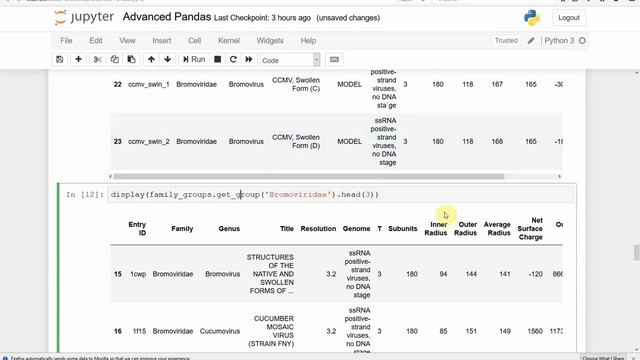
Task: Click the page vertical scrollbar thumb
Action: click(636, 252)
